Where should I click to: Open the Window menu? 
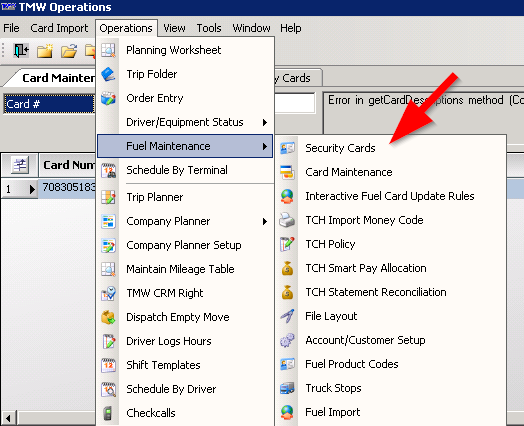point(251,28)
